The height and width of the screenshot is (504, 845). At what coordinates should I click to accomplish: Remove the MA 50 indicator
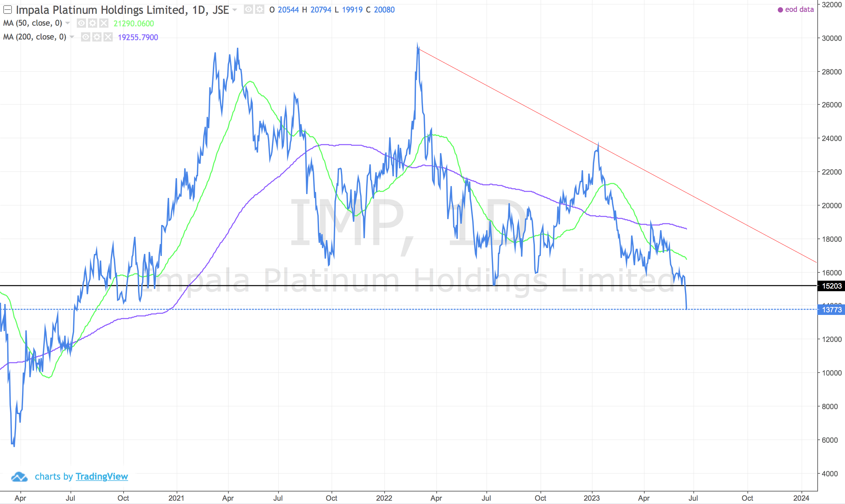point(103,23)
